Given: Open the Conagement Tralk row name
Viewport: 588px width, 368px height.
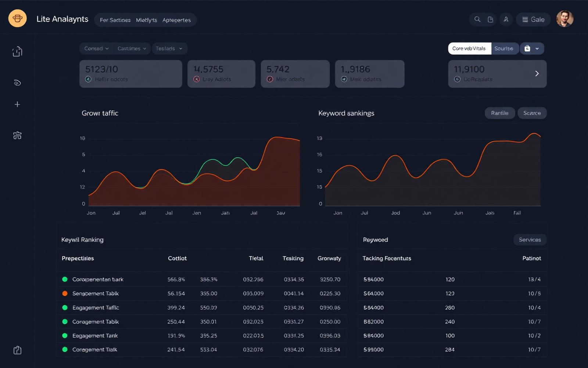Looking at the screenshot, I should click(x=95, y=350).
